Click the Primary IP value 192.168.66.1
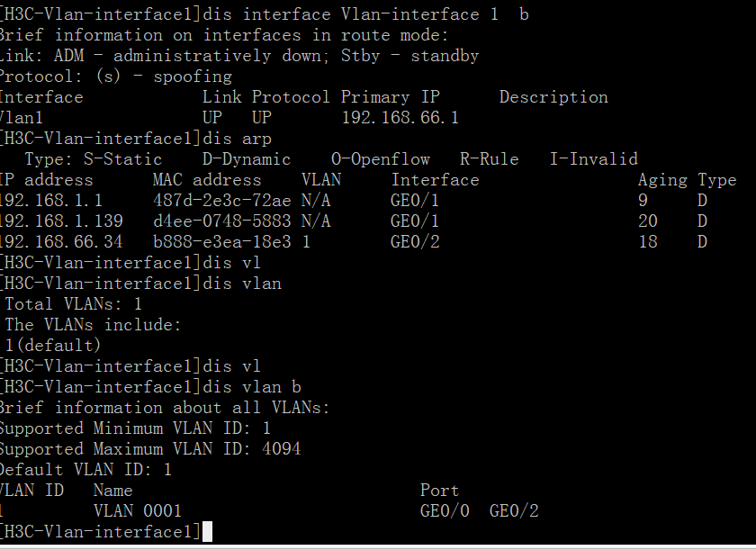The width and height of the screenshot is (756, 550). click(400, 118)
